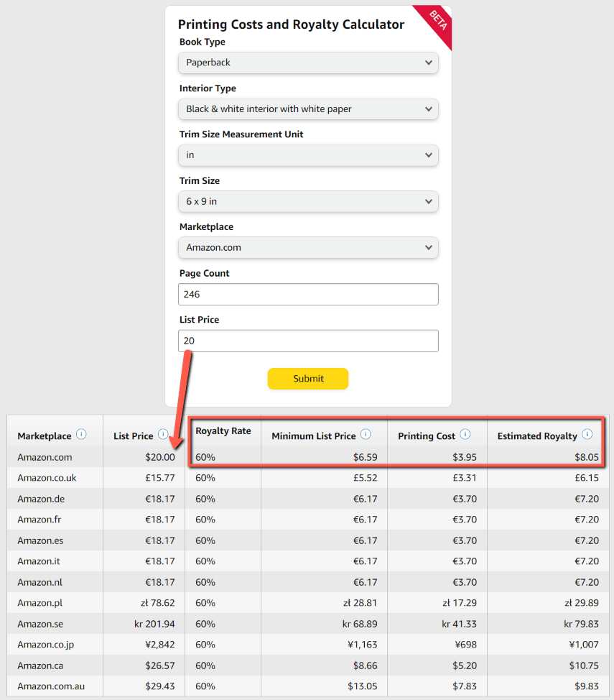The height and width of the screenshot is (700, 614).
Task: Click the Amazon.fr marketplace row label
Action: 39,519
